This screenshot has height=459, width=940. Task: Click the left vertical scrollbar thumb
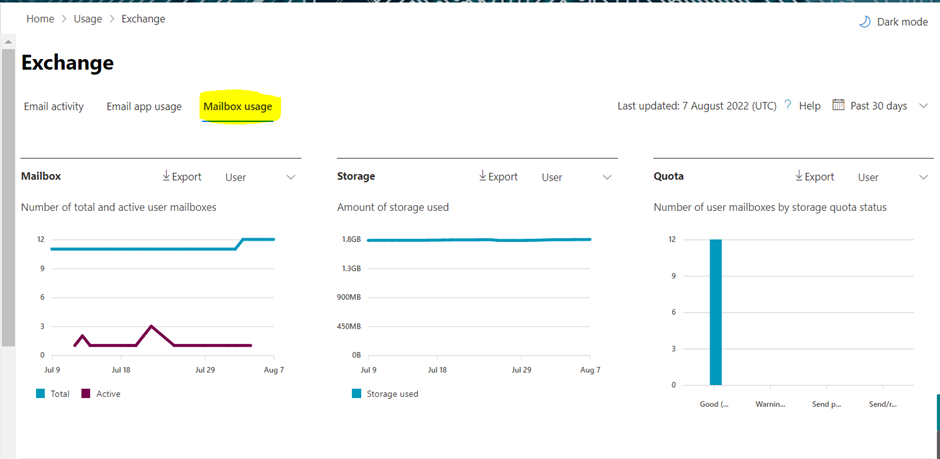pos(8,198)
